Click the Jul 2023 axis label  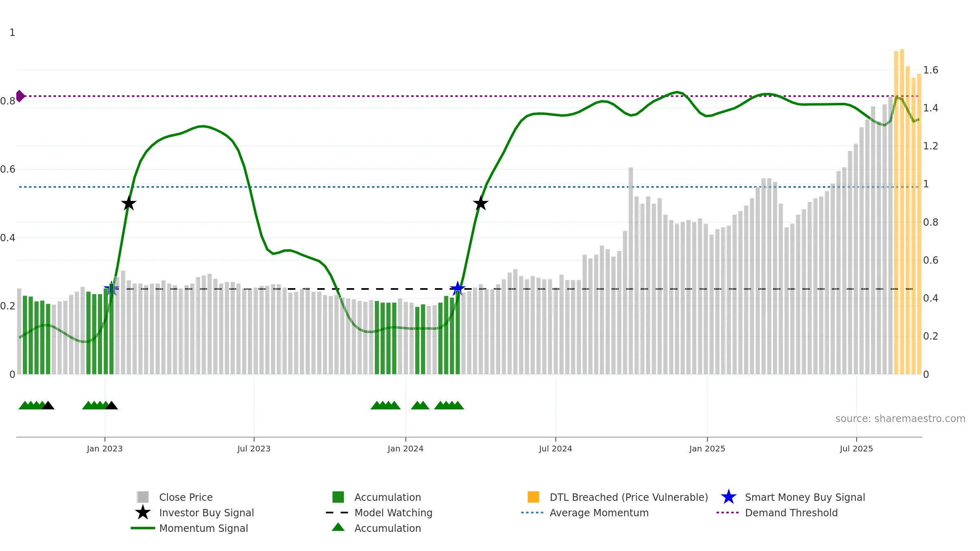[x=254, y=449]
